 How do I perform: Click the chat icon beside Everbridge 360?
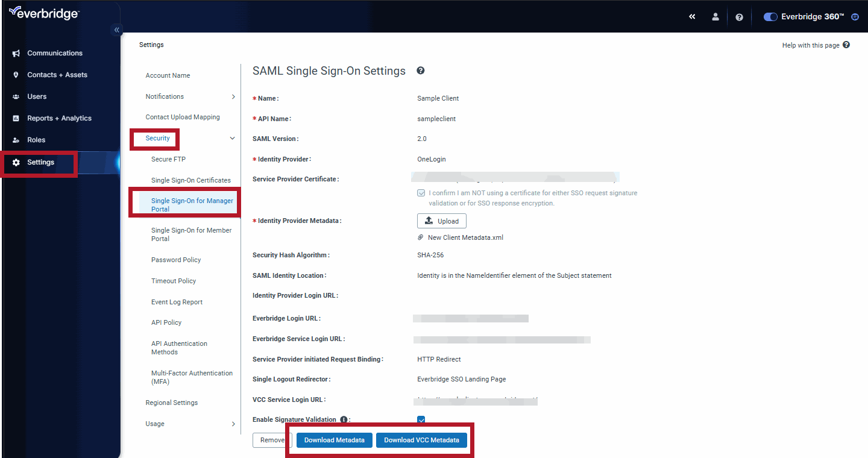855,17
